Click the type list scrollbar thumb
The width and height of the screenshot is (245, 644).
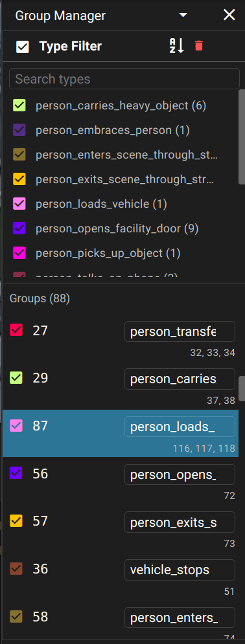coord(242,137)
